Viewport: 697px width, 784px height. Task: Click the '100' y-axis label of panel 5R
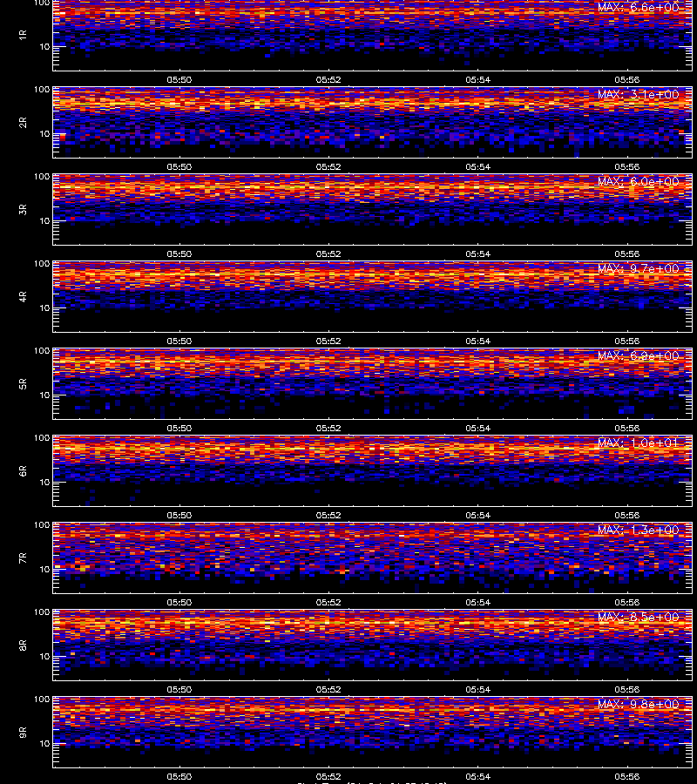(42, 351)
